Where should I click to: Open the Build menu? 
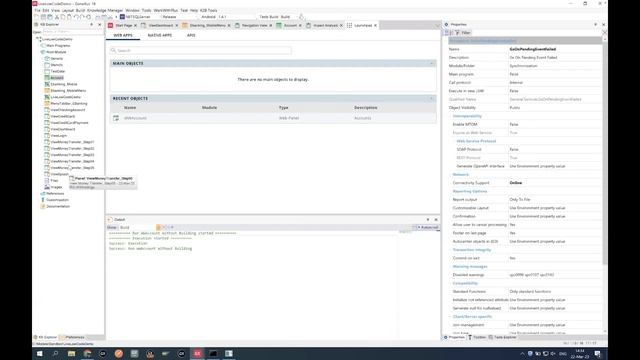click(80, 10)
